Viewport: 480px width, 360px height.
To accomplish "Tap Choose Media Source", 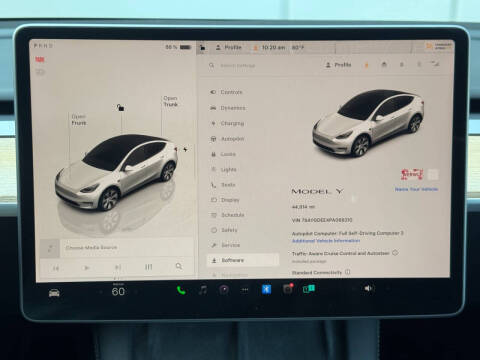I will [x=91, y=248].
